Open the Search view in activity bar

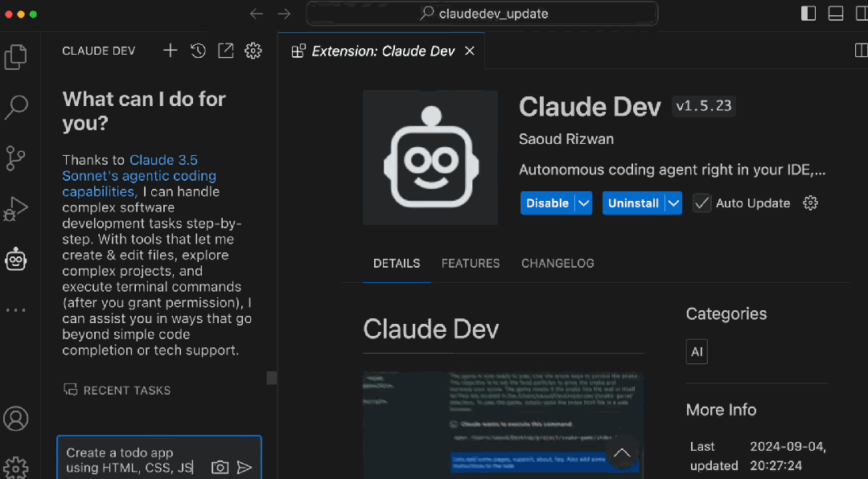coord(15,108)
